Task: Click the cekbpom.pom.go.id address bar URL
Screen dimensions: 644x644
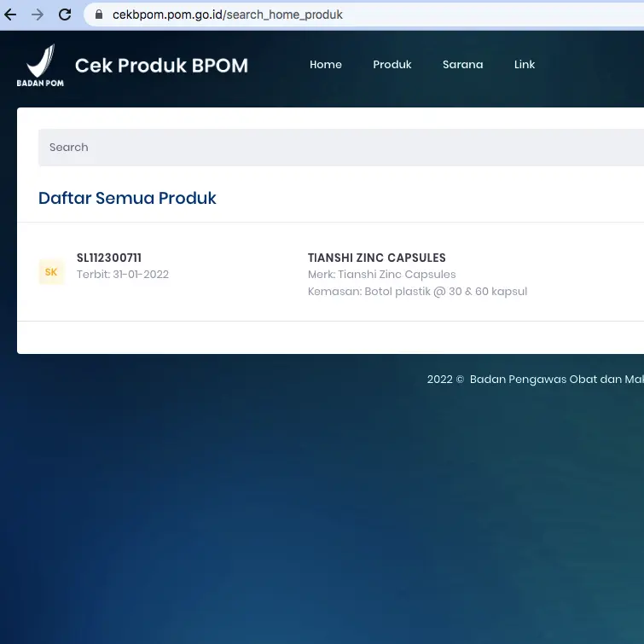Action: pyautogui.click(x=227, y=15)
